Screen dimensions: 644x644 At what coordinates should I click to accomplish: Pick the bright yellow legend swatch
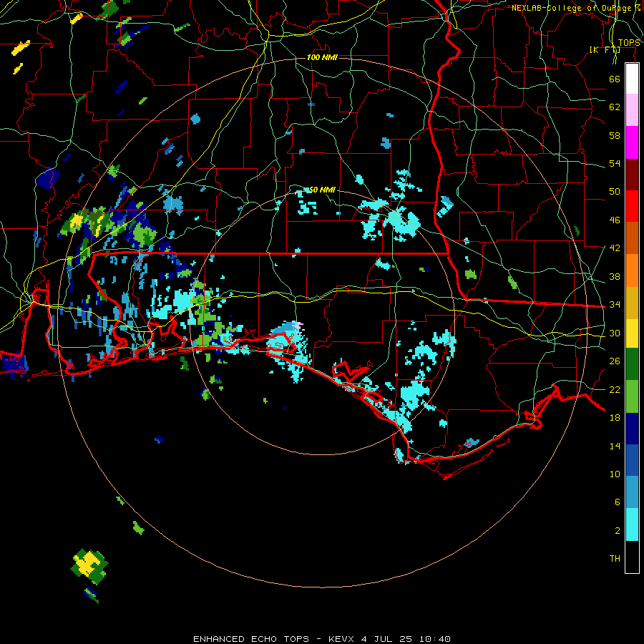click(x=632, y=333)
